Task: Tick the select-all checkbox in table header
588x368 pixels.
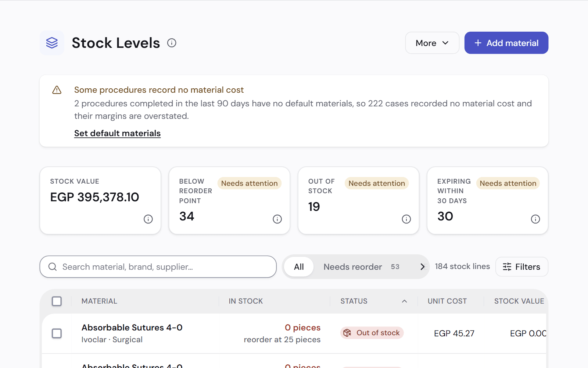Action: [x=57, y=301]
